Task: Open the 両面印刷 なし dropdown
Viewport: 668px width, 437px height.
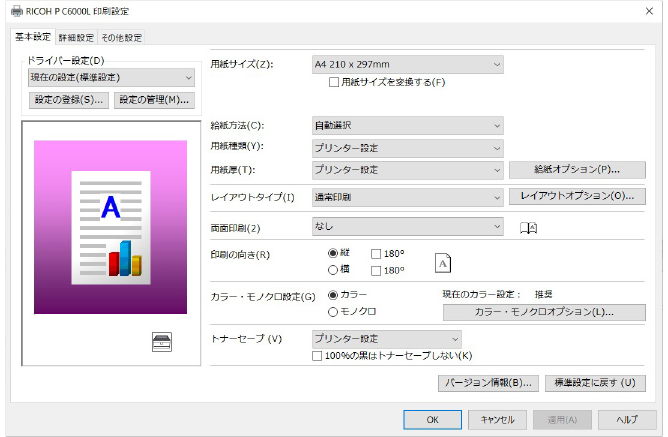Action: [407, 227]
